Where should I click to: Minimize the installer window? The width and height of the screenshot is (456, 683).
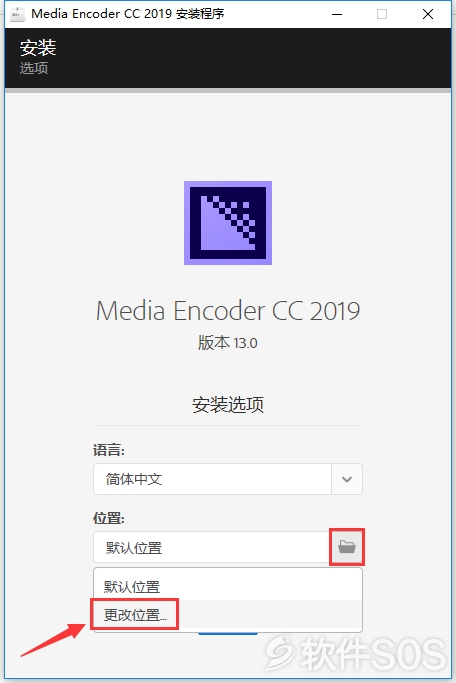tap(337, 14)
